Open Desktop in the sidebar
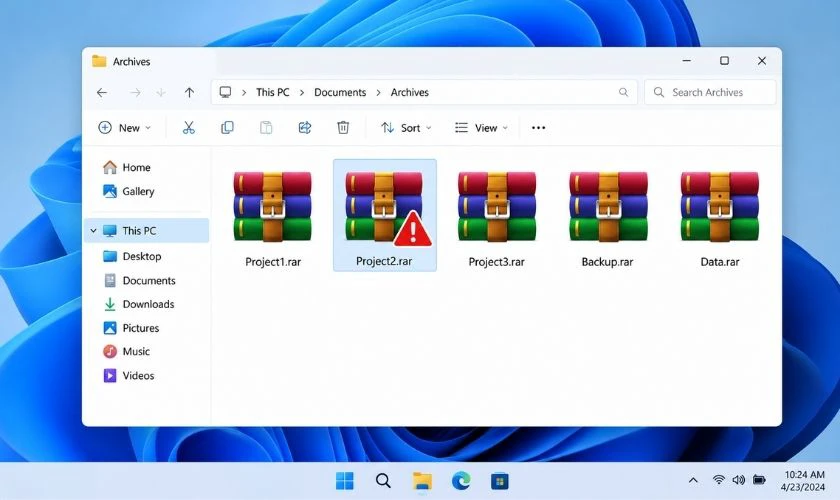The width and height of the screenshot is (840, 500). coord(132,256)
